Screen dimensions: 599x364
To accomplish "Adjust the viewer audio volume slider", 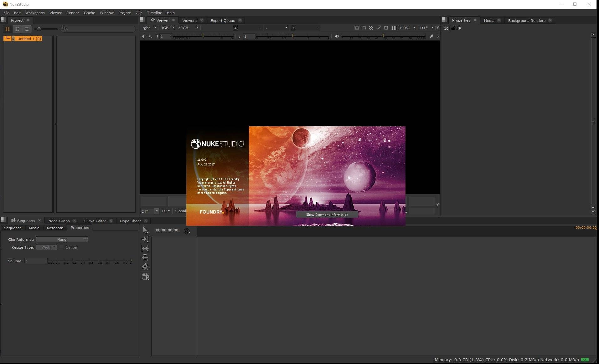I will [x=383, y=37].
